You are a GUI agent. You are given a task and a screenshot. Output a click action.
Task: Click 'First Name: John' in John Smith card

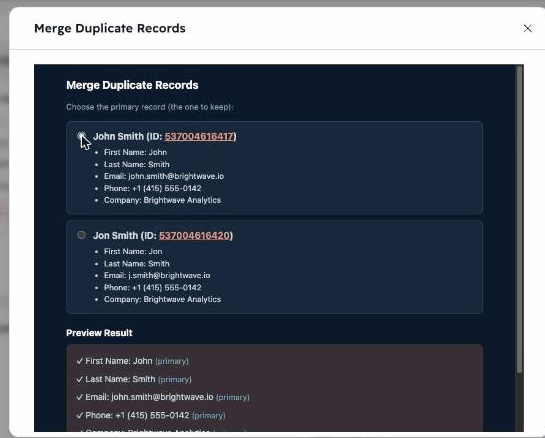pos(135,152)
